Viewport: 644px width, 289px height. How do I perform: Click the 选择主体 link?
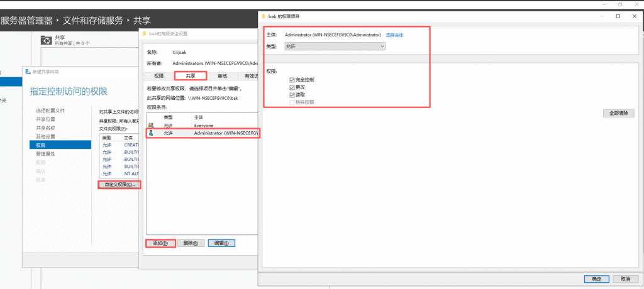pyautogui.click(x=394, y=35)
